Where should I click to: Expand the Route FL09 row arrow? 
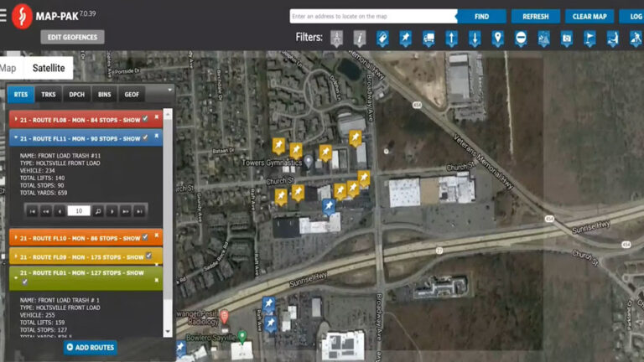[x=16, y=256]
